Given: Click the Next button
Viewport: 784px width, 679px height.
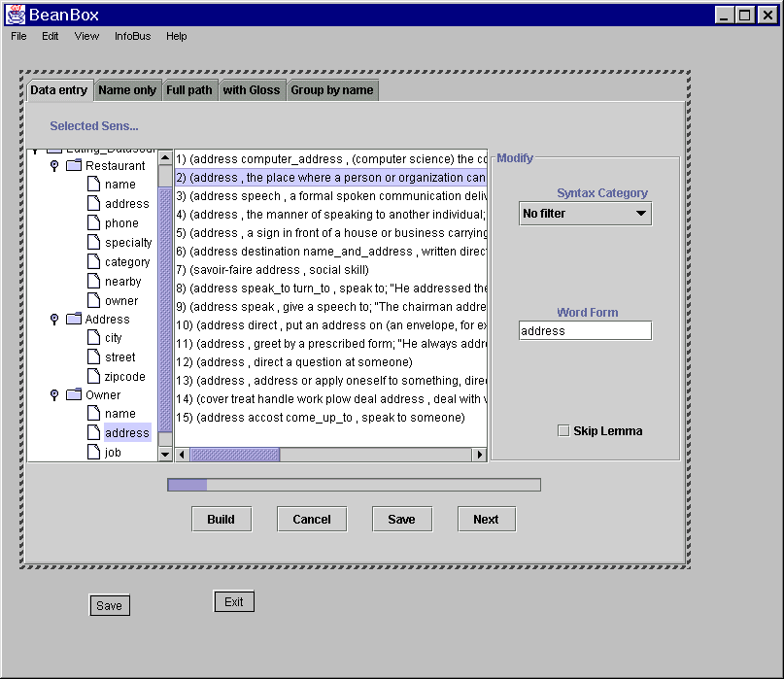Looking at the screenshot, I should point(486,520).
